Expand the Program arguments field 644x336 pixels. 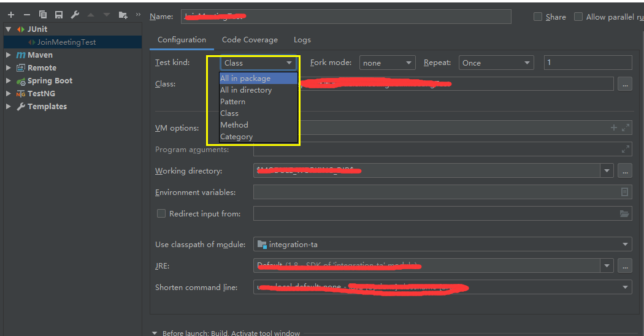(626, 149)
